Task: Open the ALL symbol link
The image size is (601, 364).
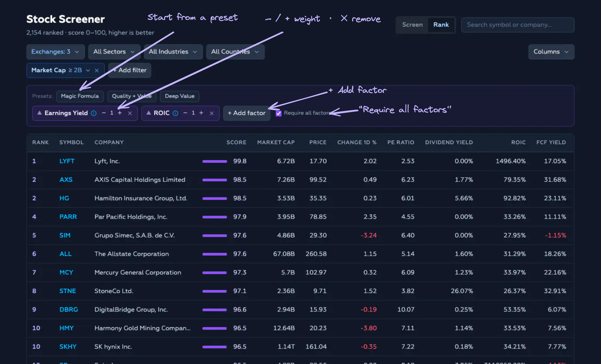Action: pos(65,254)
